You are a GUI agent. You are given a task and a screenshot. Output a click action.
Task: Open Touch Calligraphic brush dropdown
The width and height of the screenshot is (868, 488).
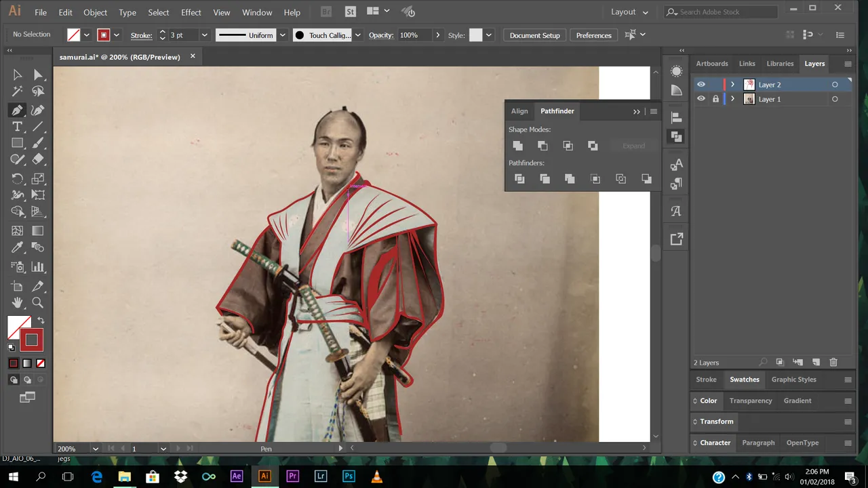[358, 35]
